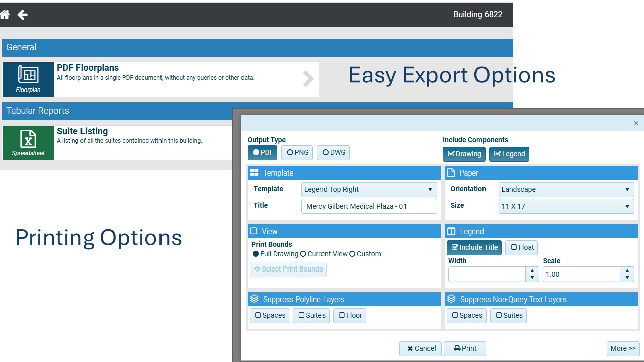Toggle the Drawing component checkbox
644x362 pixels.
(x=464, y=154)
